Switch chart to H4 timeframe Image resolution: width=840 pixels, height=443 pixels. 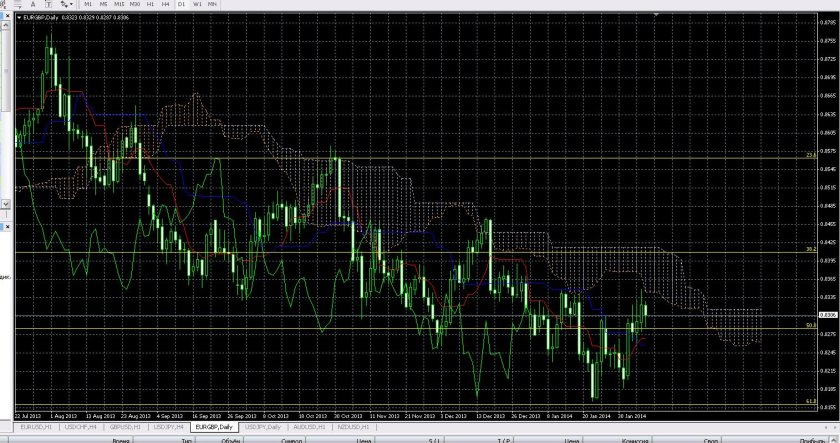click(x=164, y=5)
